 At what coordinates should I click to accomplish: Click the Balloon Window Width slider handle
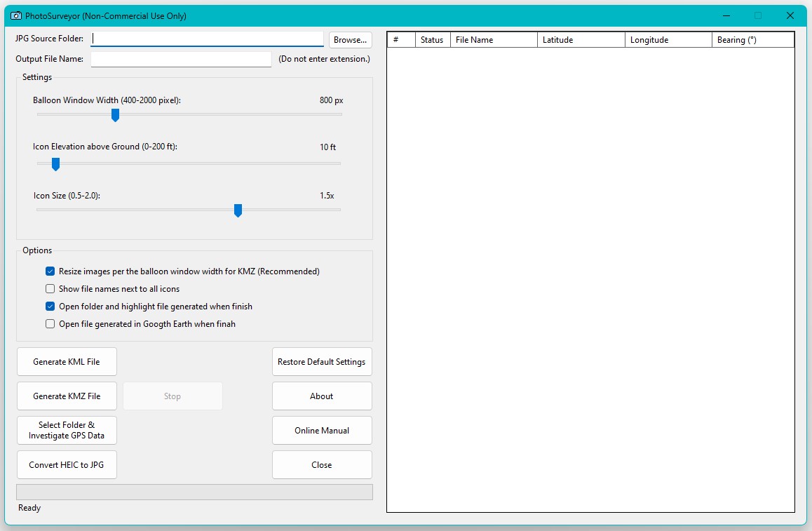(x=116, y=115)
